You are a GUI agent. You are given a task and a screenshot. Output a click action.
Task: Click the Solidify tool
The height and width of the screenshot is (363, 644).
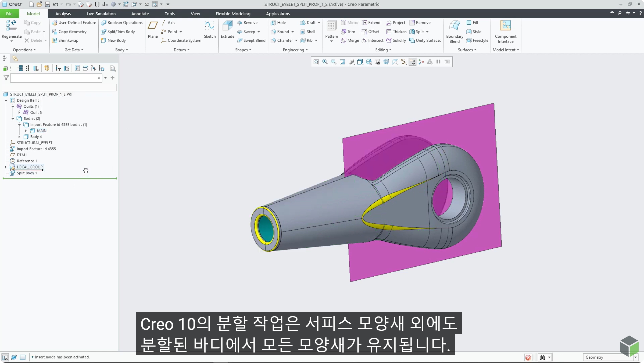[x=396, y=40]
